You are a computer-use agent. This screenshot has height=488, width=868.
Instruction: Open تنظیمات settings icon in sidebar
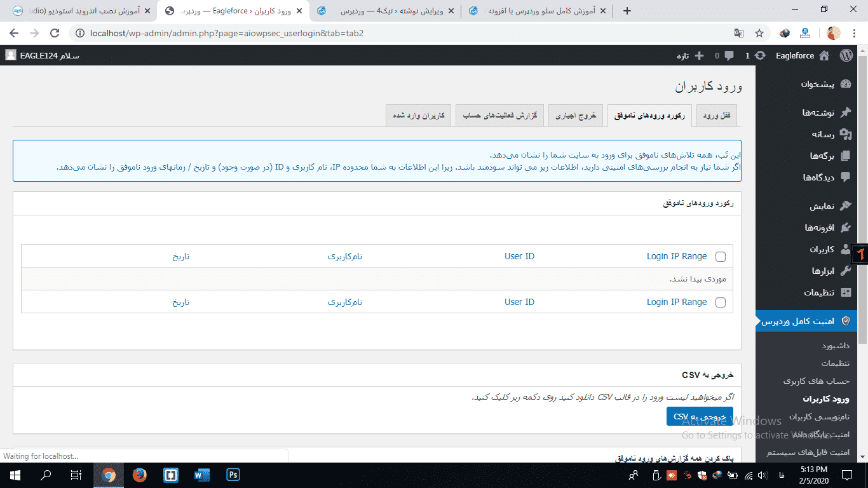[845, 292]
